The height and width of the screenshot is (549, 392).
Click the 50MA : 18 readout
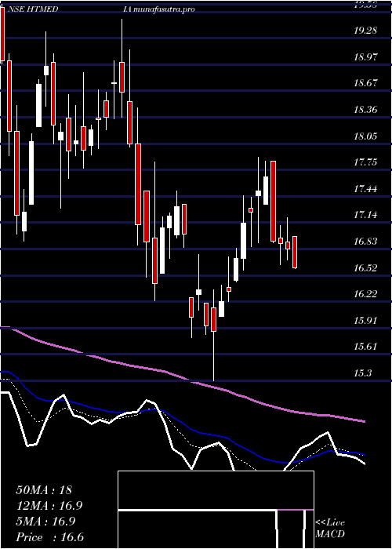[44, 490]
